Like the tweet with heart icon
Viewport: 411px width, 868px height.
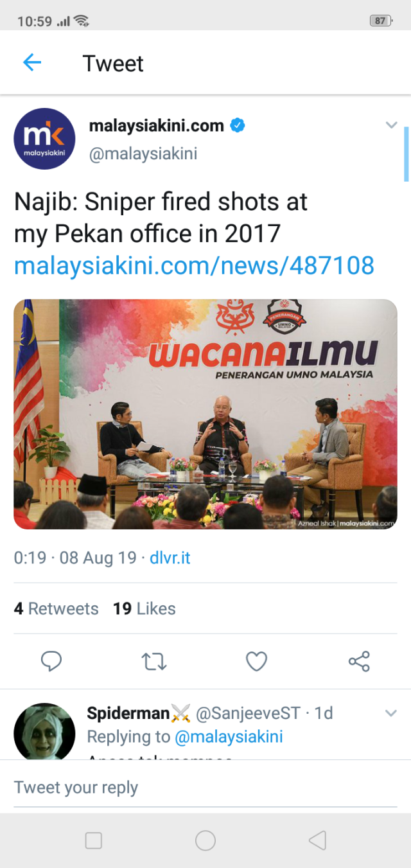[257, 661]
